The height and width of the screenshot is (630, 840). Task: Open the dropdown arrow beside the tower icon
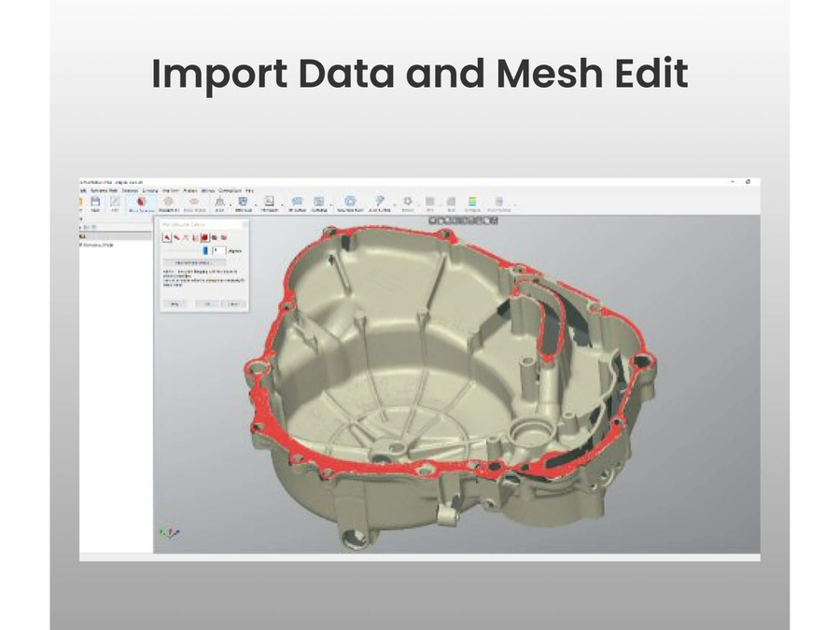pos(231,204)
